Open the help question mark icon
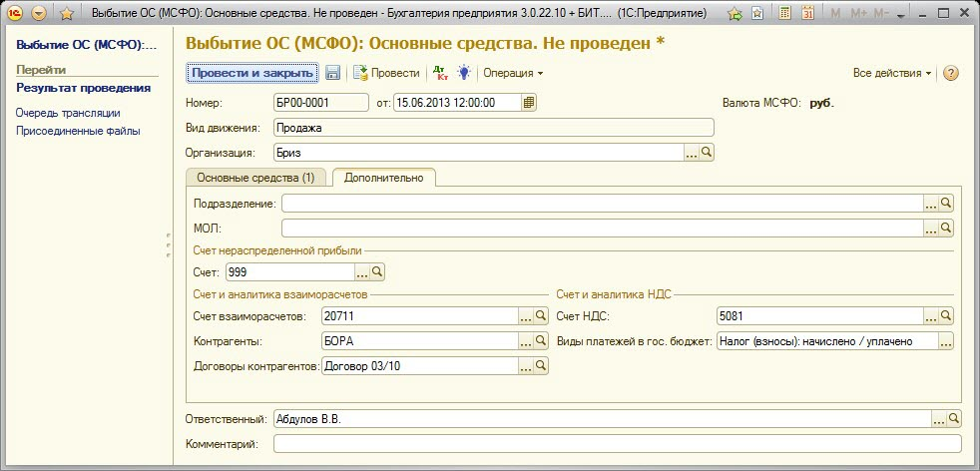This screenshot has width=980, height=471. pyautogui.click(x=951, y=74)
